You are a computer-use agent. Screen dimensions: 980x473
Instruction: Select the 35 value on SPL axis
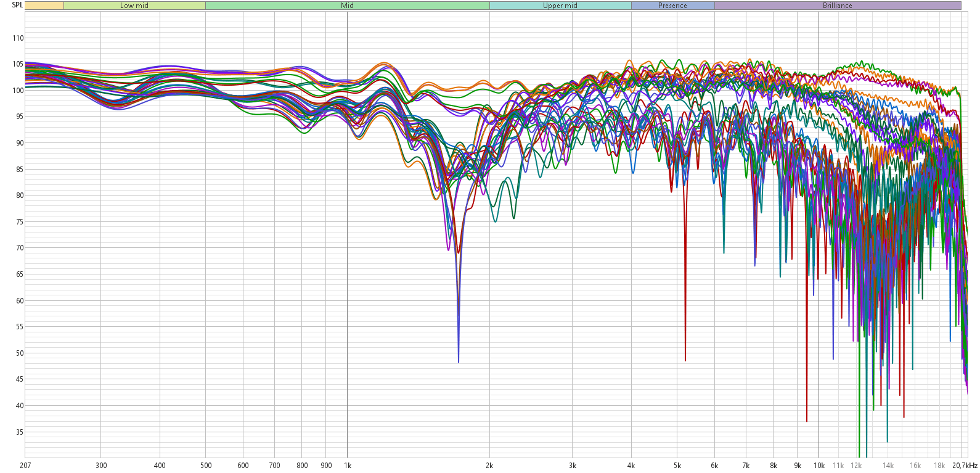point(20,432)
